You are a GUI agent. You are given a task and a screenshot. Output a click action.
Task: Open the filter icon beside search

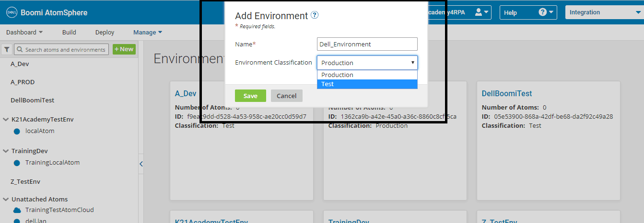point(7,49)
